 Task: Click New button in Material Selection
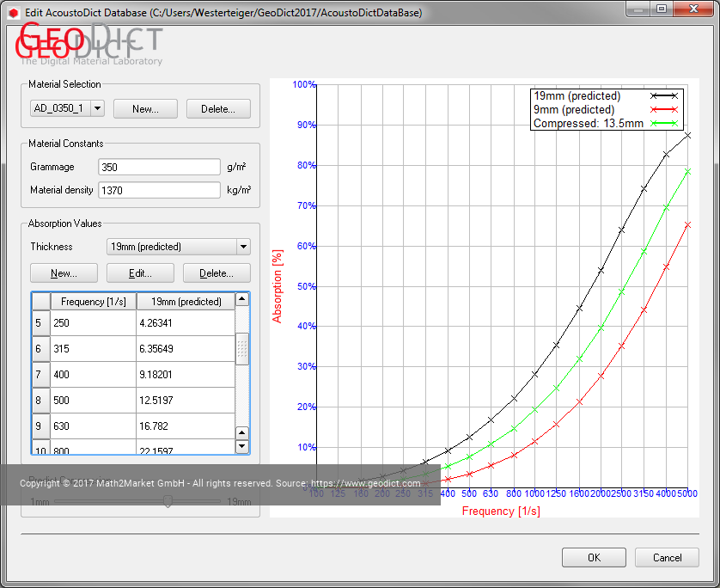145,109
